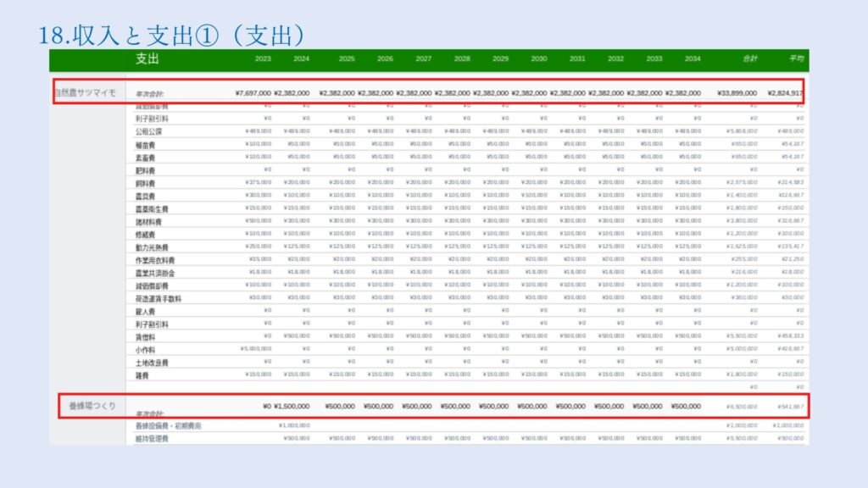Select the 維持管理費 row label
The height and width of the screenshot is (488, 868).
153,438
